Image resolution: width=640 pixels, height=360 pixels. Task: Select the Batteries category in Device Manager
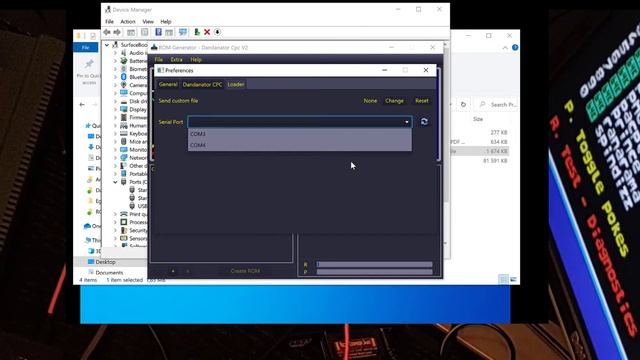point(138,61)
